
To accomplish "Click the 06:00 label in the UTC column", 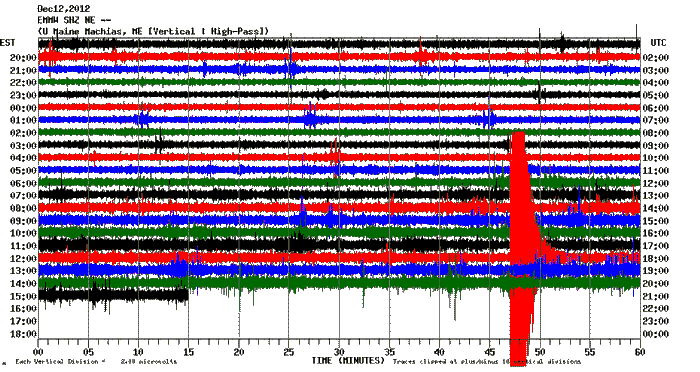I will click(655, 108).
